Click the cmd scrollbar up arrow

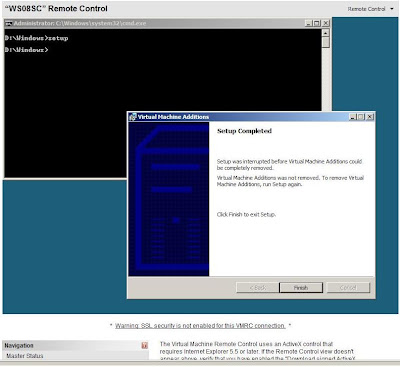(326, 33)
